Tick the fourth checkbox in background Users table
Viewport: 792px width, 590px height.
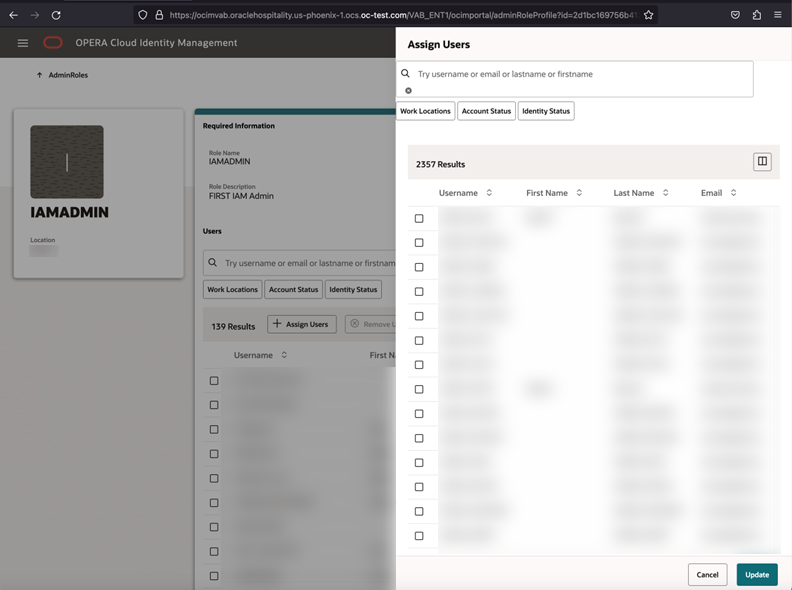[214, 454]
